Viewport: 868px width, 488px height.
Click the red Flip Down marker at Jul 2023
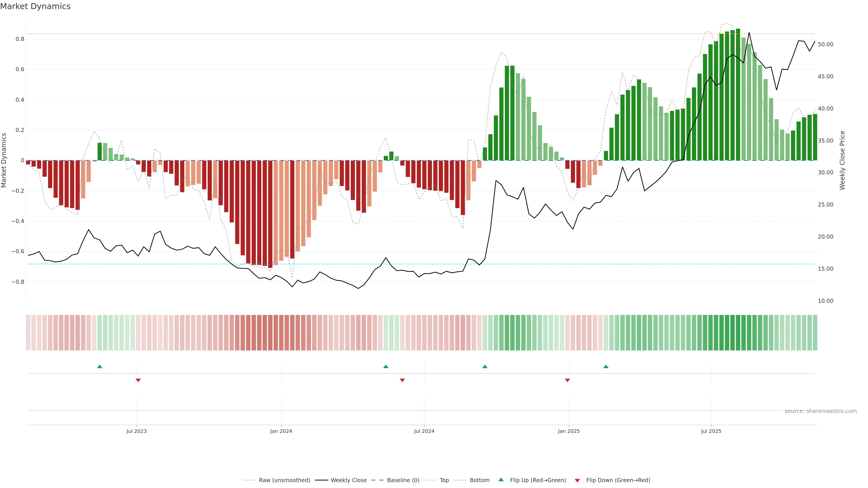pos(138,380)
